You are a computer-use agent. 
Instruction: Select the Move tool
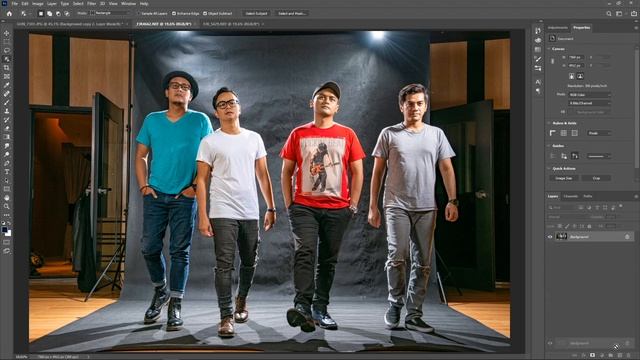(x=7, y=33)
